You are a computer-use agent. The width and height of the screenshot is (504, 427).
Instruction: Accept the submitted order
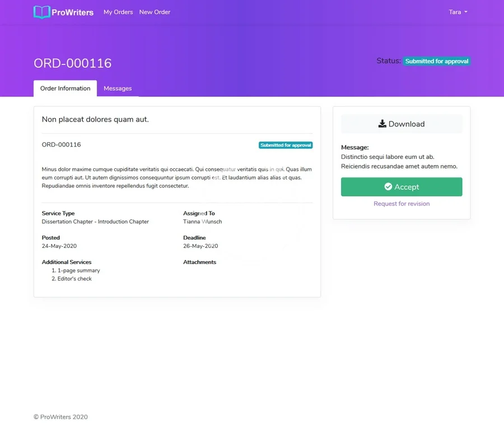pos(402,187)
